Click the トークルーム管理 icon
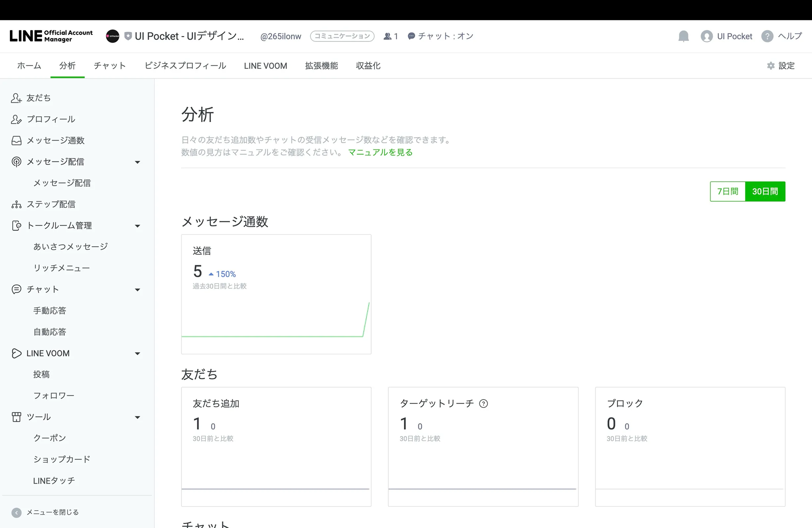This screenshot has height=528, width=812. tap(16, 225)
